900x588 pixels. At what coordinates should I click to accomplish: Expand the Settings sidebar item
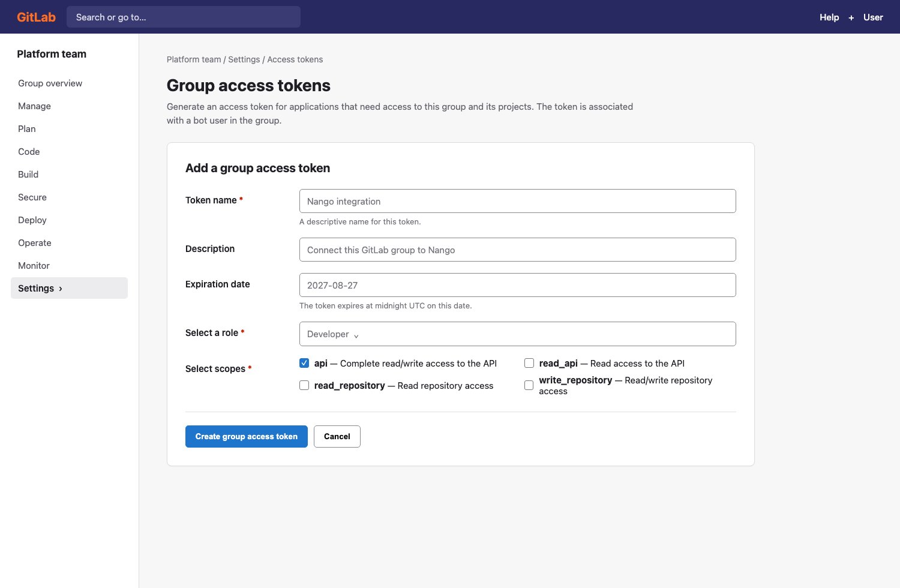click(x=69, y=288)
